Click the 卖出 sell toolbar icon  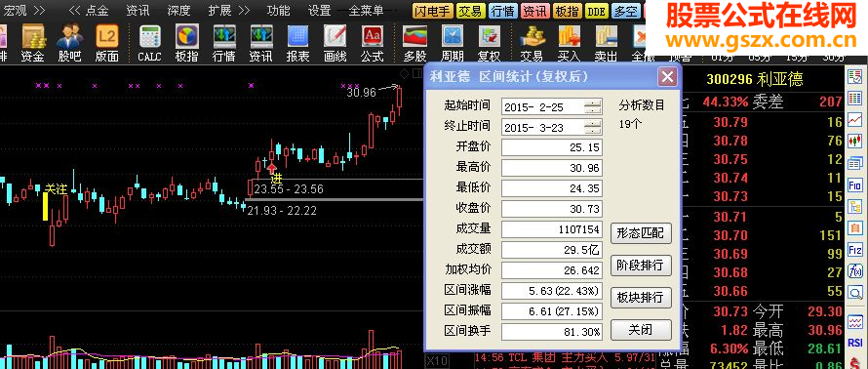pyautogui.click(x=607, y=43)
